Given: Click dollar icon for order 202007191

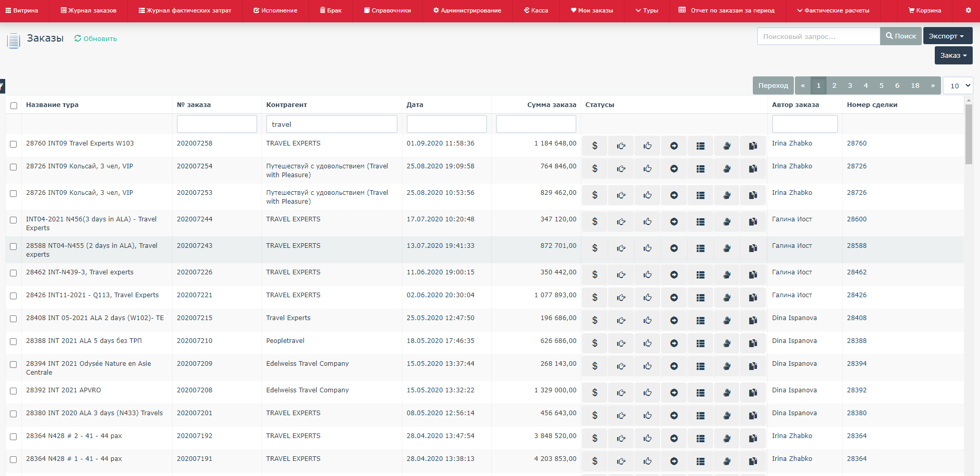Looking at the screenshot, I should [x=595, y=461].
